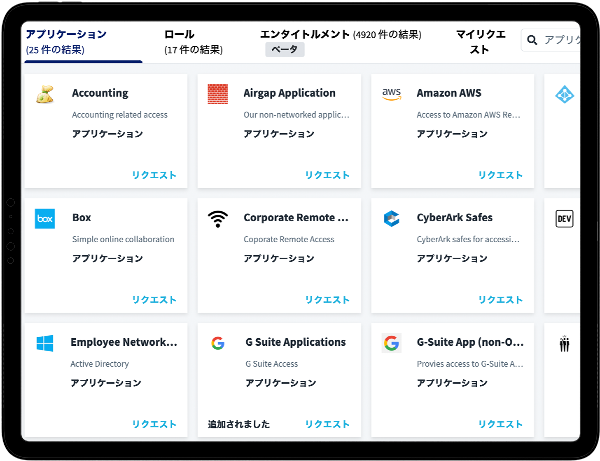Click 'Our non-networked applic...' description
600x461 pixels.
point(297,115)
